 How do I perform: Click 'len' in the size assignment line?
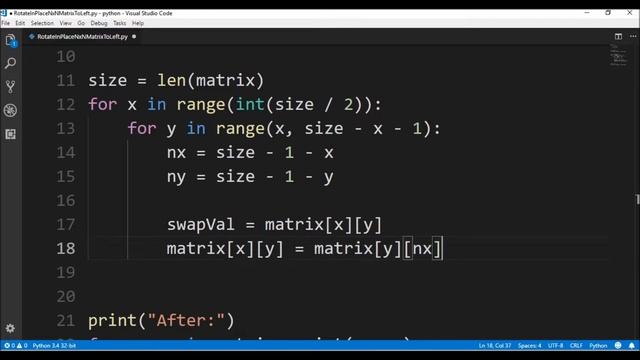(x=171, y=80)
